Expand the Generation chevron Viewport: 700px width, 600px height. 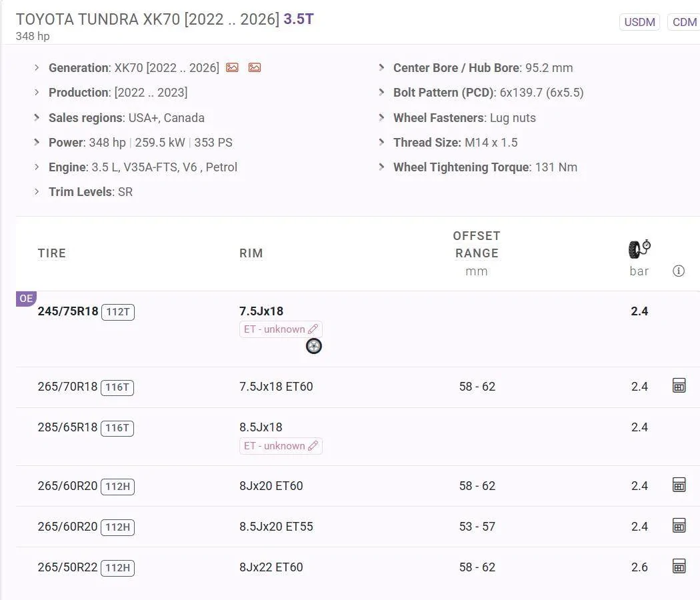pyautogui.click(x=37, y=67)
